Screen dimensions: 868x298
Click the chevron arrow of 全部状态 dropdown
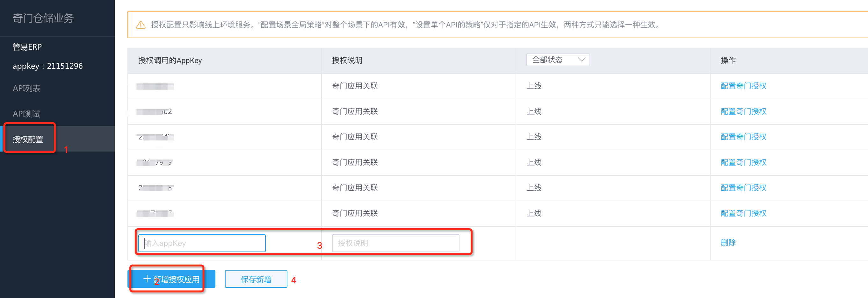coord(581,60)
